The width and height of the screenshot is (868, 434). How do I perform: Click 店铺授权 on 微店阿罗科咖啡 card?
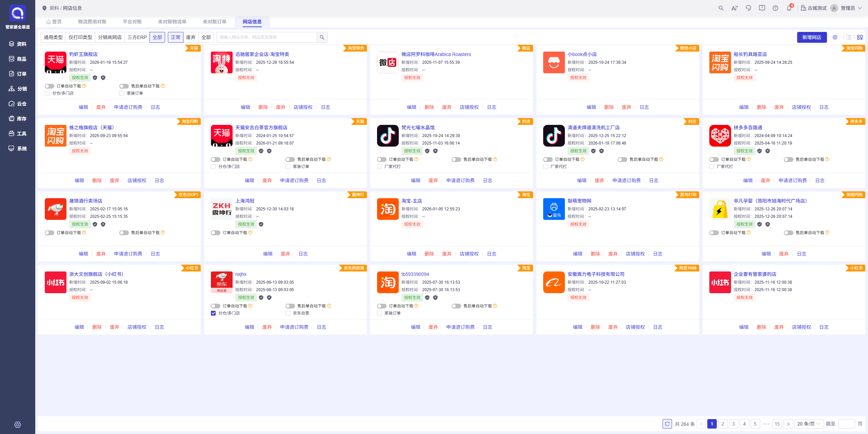point(469,107)
